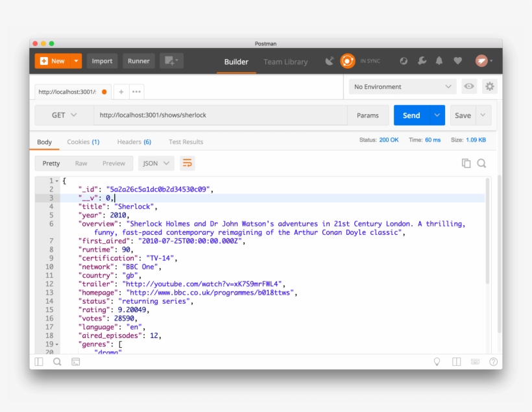Click the bbc.co.uk homepage URL in response
Viewport: 532px width, 412px height.
(210, 293)
